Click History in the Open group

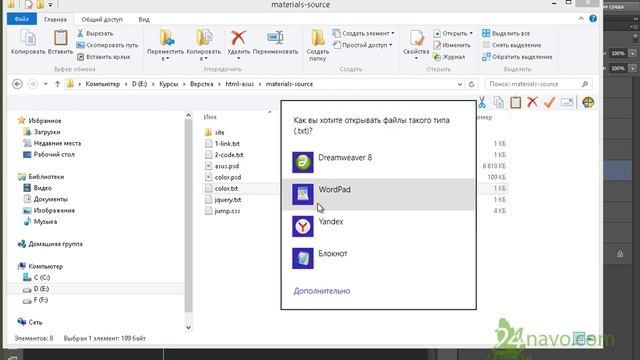(449, 57)
